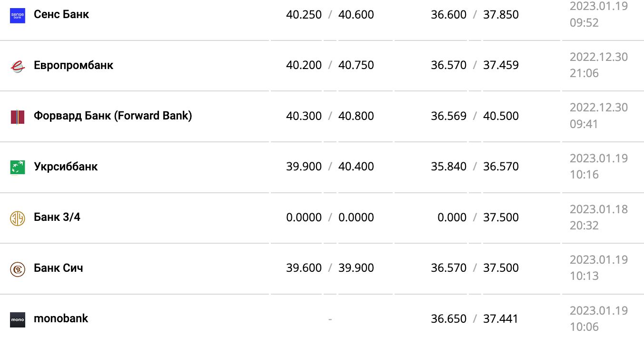Viewport: 644px width, 337px height.
Task: Open Форвард Банк (Forward Bank) link
Action: point(113,116)
